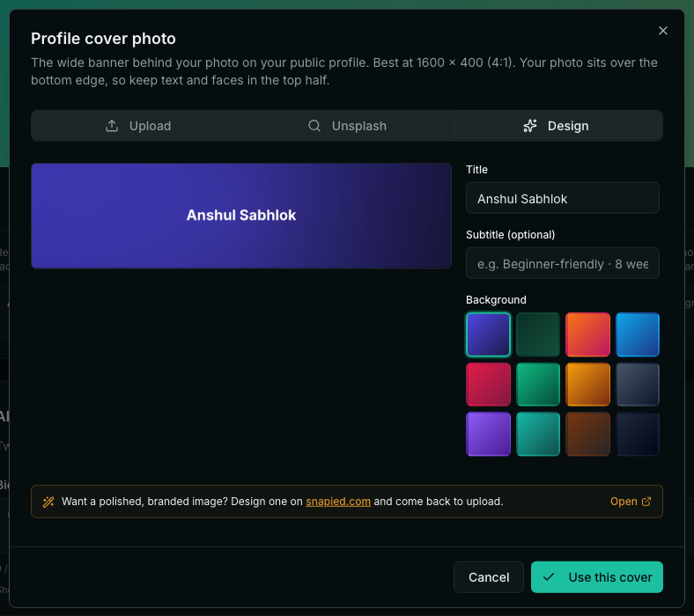694x616 pixels.
Task: Click the Cancel button
Action: coord(489,577)
